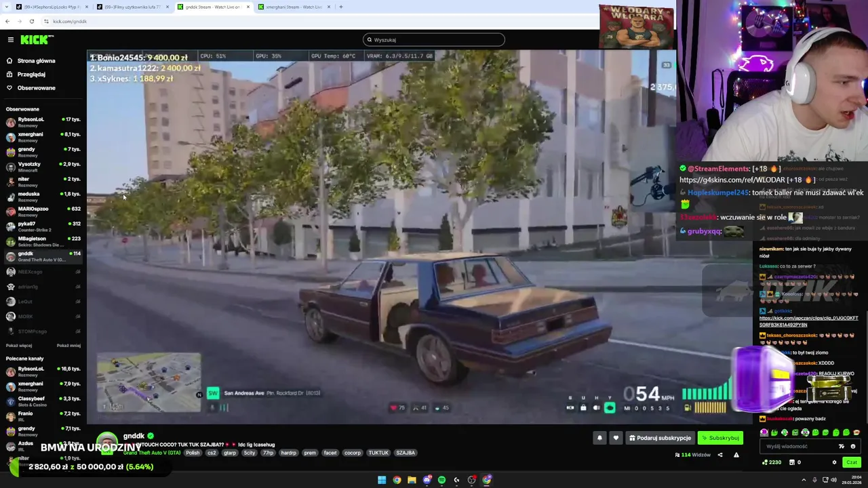
Task: Open Azdus IRL recommended channel
Action: coord(43,446)
